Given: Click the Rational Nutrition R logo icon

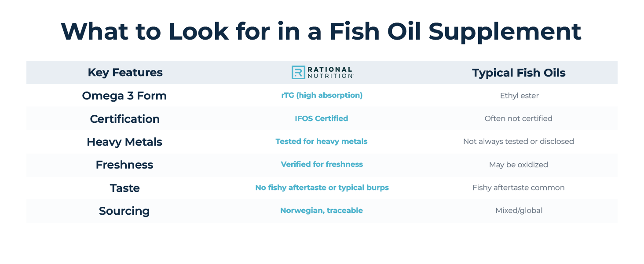Looking at the screenshot, I should 298,73.
